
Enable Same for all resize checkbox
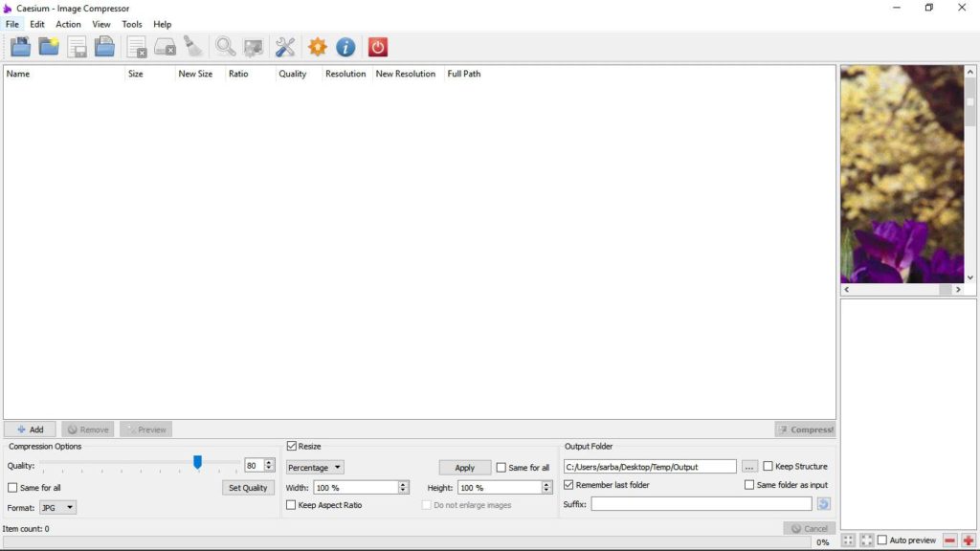click(501, 467)
